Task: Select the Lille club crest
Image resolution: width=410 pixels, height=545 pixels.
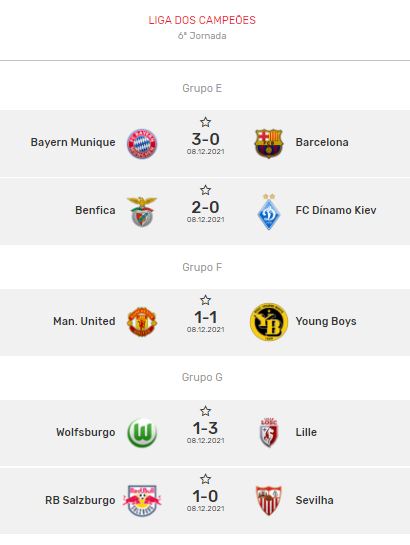Action: pyautogui.click(x=269, y=432)
